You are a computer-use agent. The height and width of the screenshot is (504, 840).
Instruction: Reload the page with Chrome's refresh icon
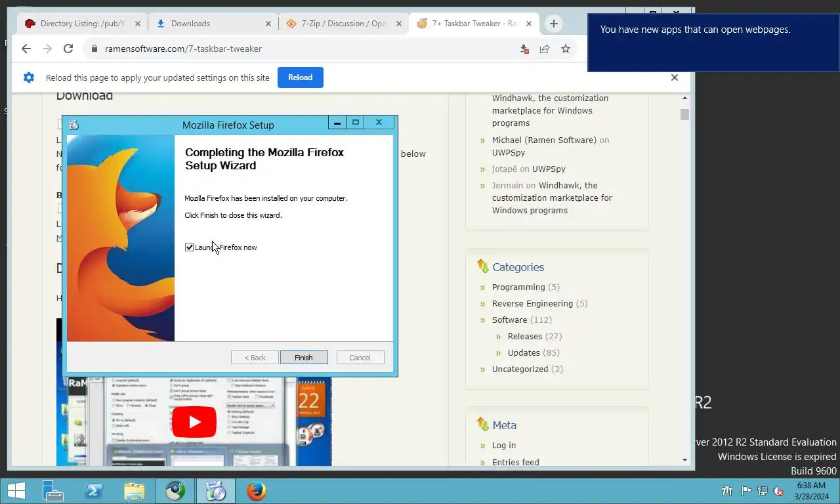(68, 49)
